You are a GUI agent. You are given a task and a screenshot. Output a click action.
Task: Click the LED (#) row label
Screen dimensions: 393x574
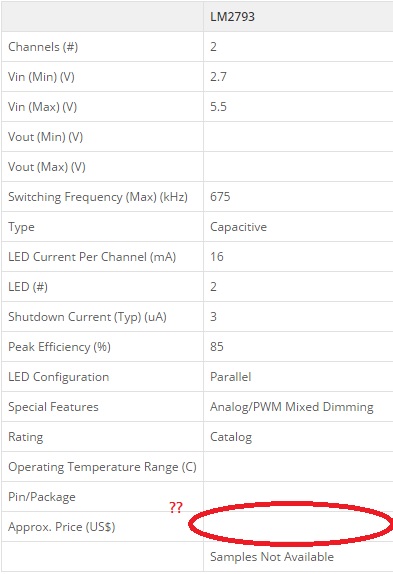tap(28, 287)
